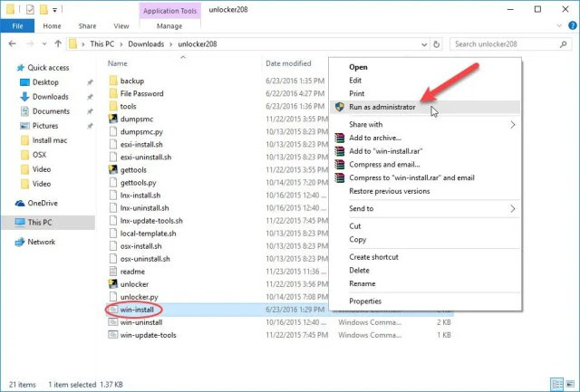Refresh the unlocker208 folder view
580x392 pixels.
(437, 44)
